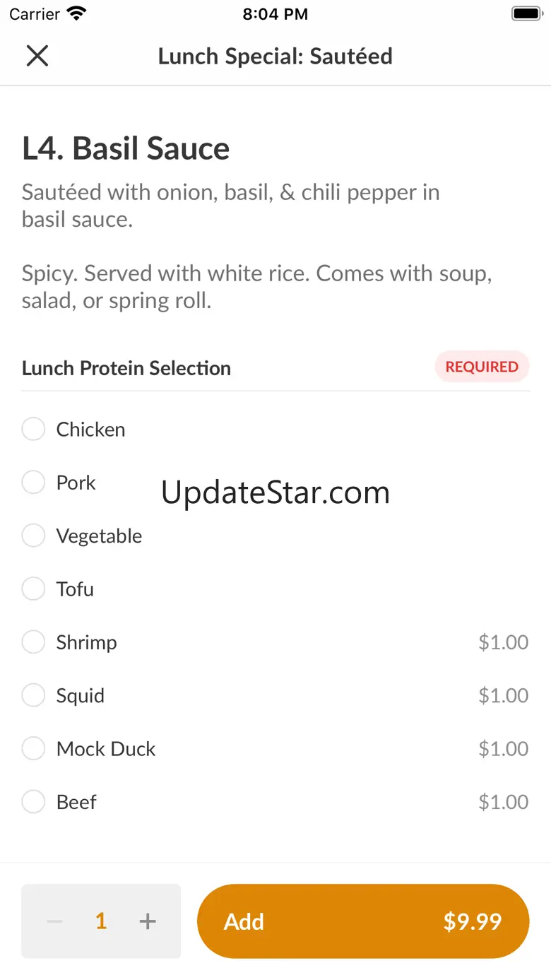
Task: Select Chicken as the protein
Action: click(33, 429)
